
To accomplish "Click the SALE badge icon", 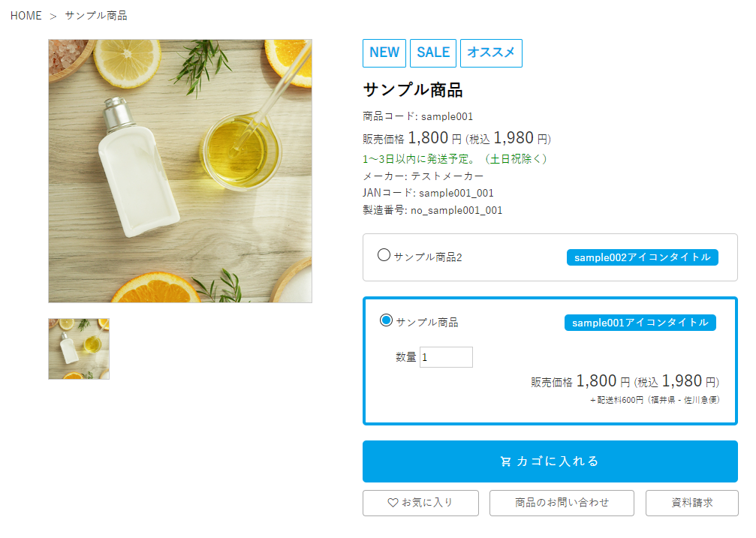I will tap(433, 53).
